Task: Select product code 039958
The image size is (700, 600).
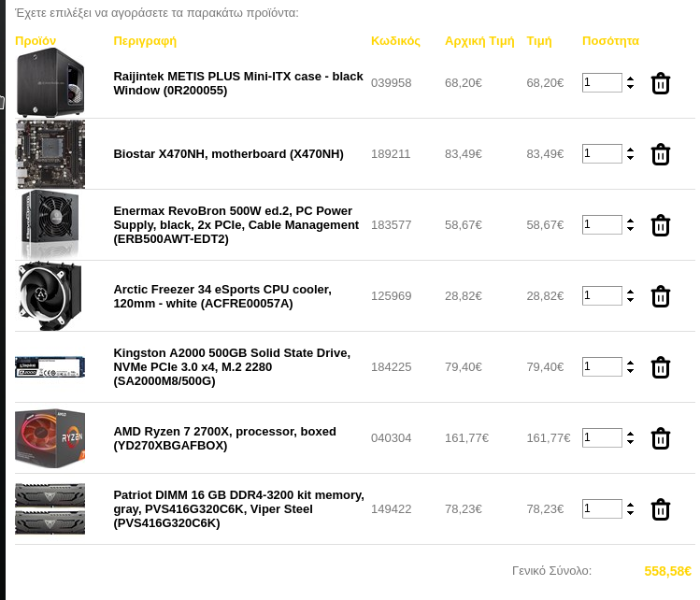Action: tap(391, 83)
